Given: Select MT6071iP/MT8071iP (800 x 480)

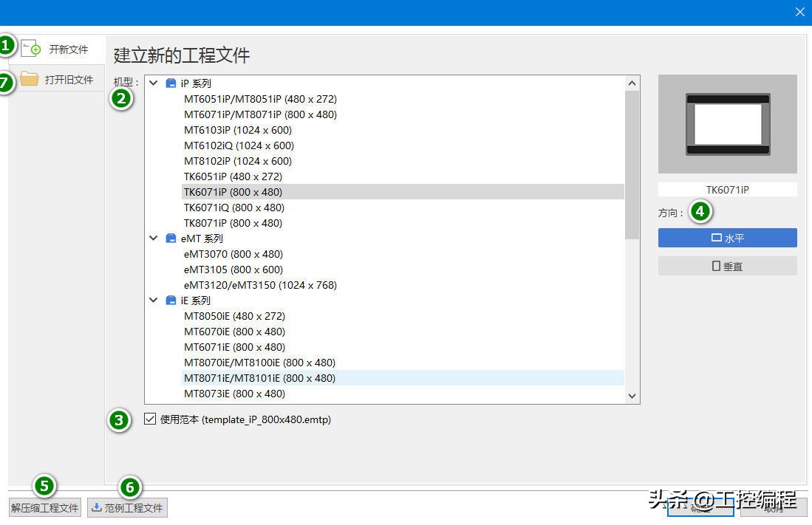Looking at the screenshot, I should coord(261,114).
